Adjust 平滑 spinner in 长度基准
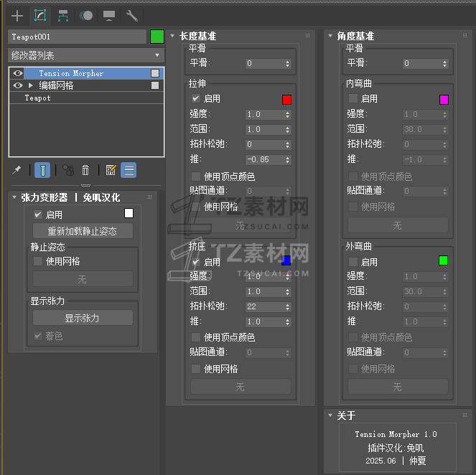The image size is (476, 475). (287, 63)
